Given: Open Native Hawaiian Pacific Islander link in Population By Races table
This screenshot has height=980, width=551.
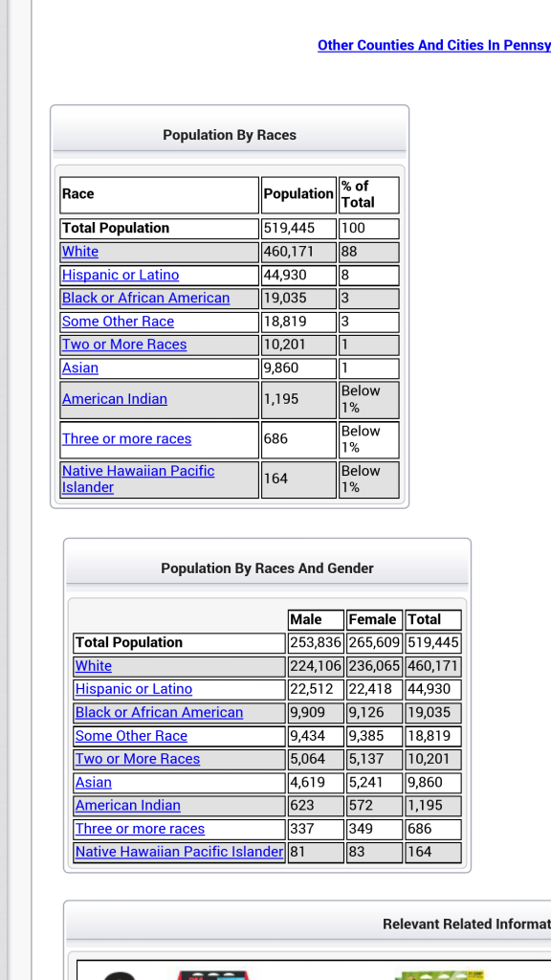Looking at the screenshot, I should click(x=138, y=479).
